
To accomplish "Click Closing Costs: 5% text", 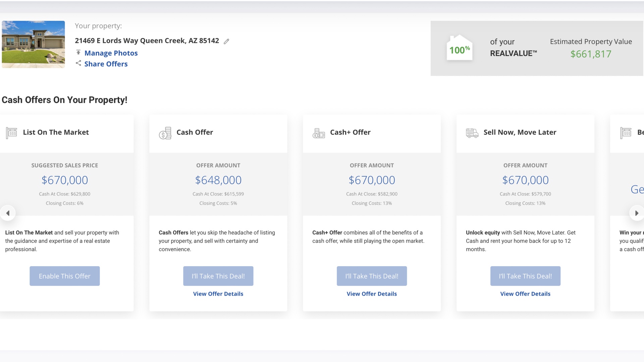I will tap(218, 203).
